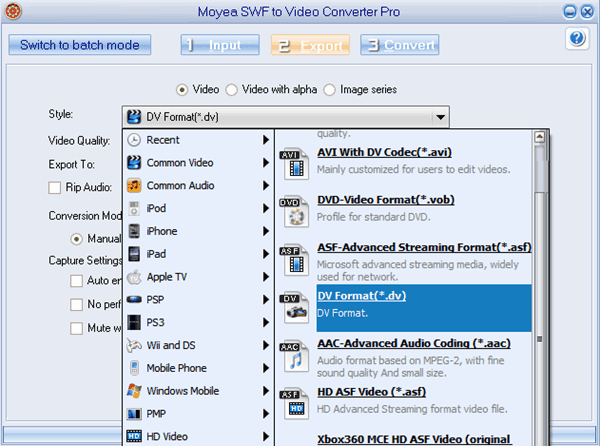Expand the Common Audio submenu arrow
600x446 pixels.
[x=266, y=186]
